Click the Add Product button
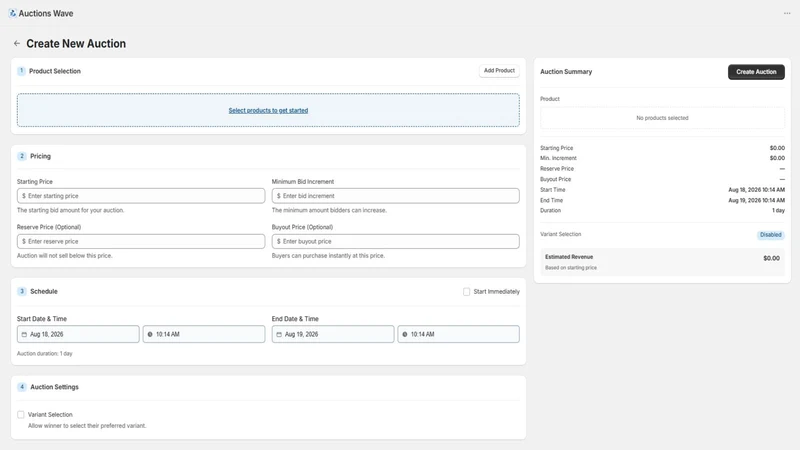This screenshot has width=800, height=450. (x=499, y=70)
